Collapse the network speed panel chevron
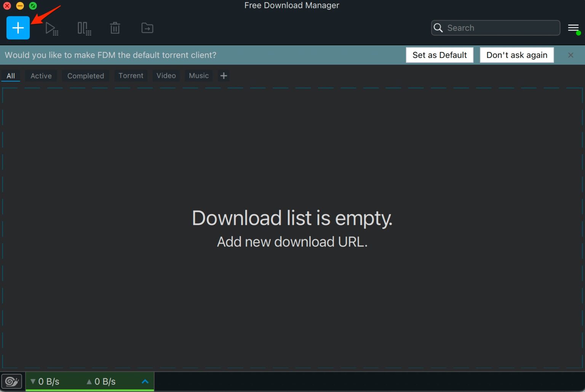Image resolution: width=585 pixels, height=392 pixels. 145,381
